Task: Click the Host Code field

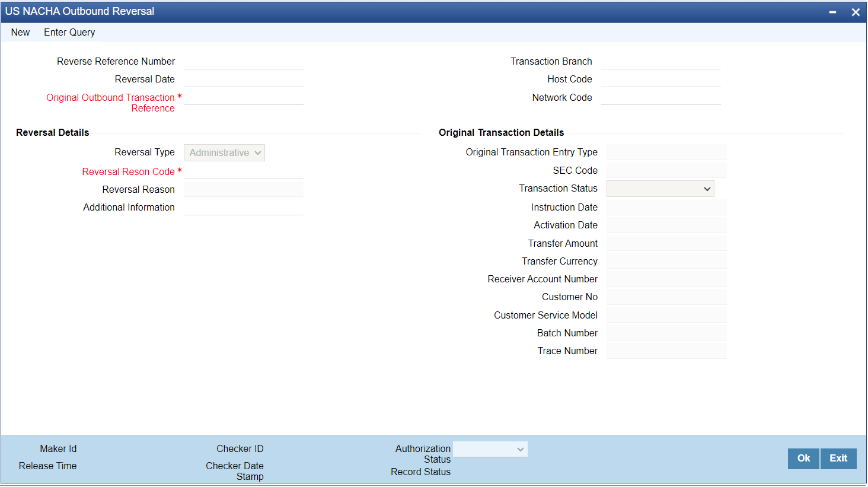Action: 661,79
